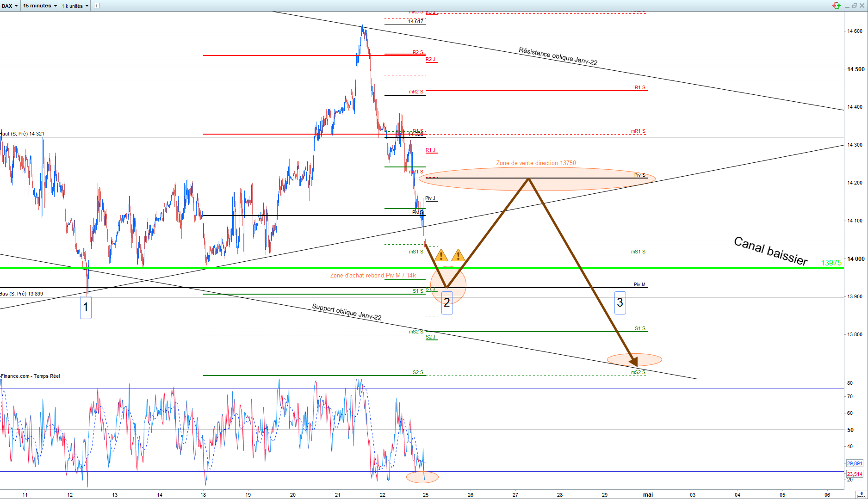Click the "Canal baissier" annotation
This screenshot has height=499, width=868.
771,251
